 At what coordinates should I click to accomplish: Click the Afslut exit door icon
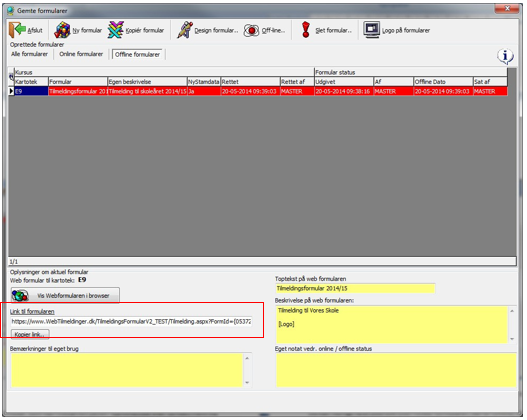[x=17, y=30]
